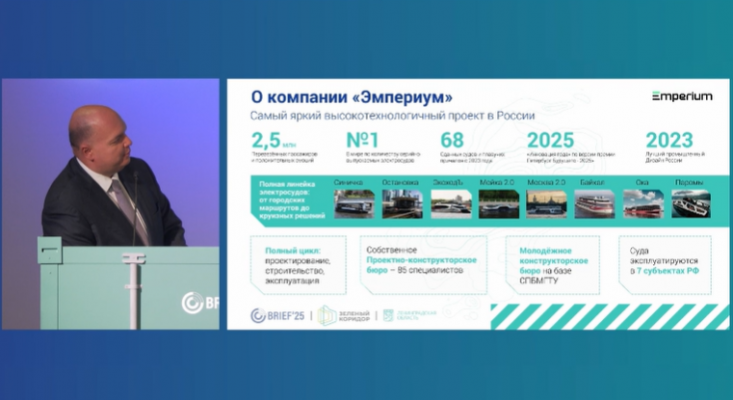Click the Ленинградская область logo
Image resolution: width=733 pixels, height=400 pixels.
[x=410, y=315]
